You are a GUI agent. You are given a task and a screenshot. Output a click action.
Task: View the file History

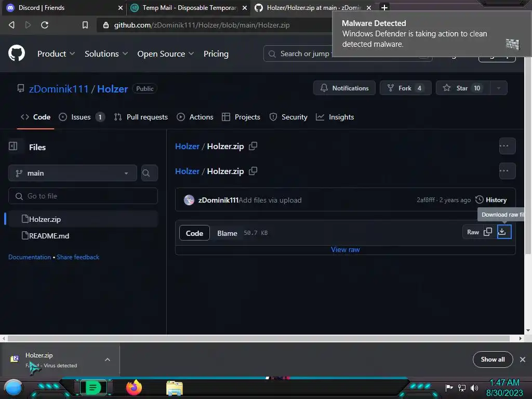coord(491,200)
